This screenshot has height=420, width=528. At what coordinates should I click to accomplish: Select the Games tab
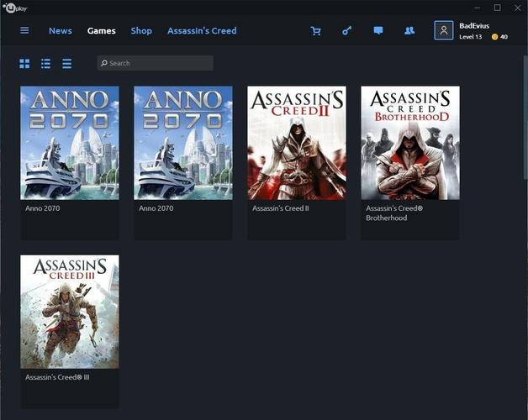point(102,30)
